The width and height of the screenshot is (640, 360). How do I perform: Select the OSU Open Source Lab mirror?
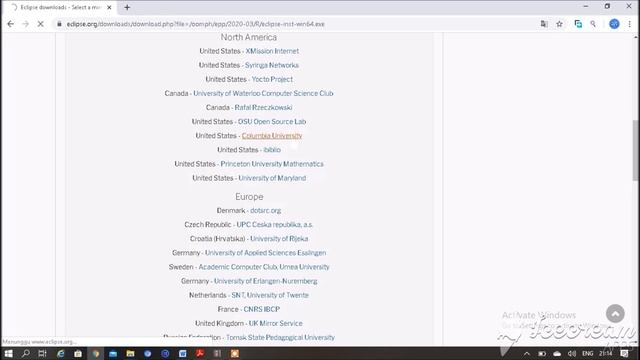(272, 122)
